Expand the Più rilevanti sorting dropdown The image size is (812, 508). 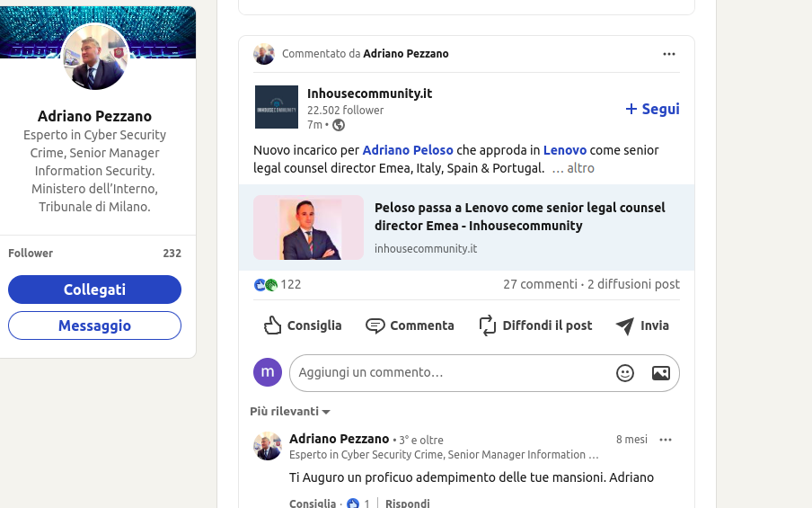click(290, 412)
